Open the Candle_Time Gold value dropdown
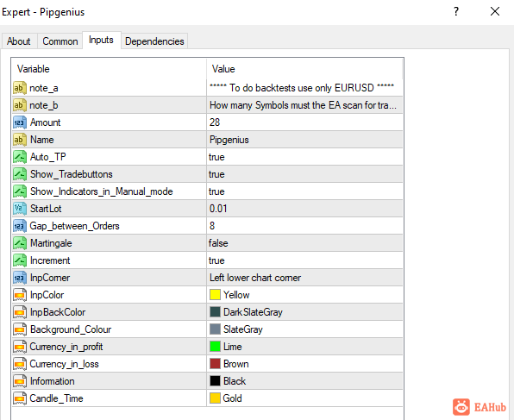Viewport: 514px width, 420px height. (x=304, y=398)
